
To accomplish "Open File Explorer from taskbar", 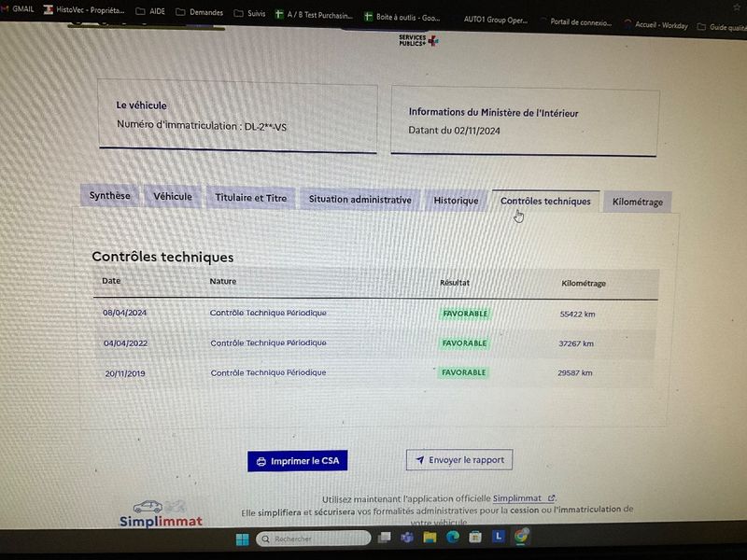I will [x=430, y=538].
